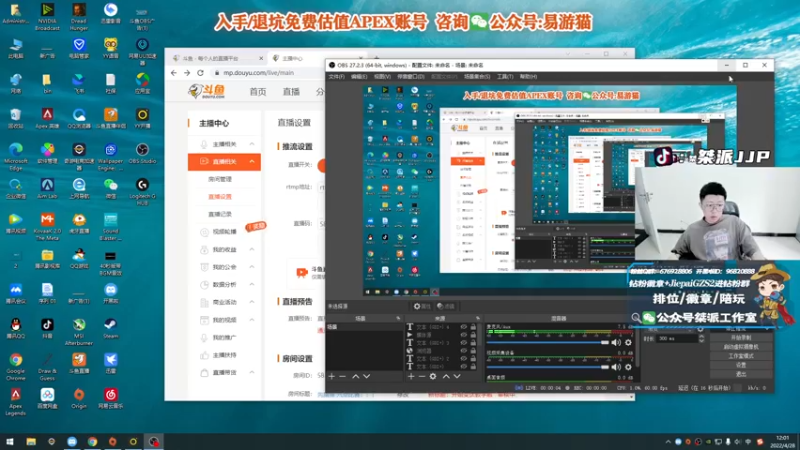800x450 pixels.
Task: Open the OBS 视图(V) menu
Action: tap(382, 77)
